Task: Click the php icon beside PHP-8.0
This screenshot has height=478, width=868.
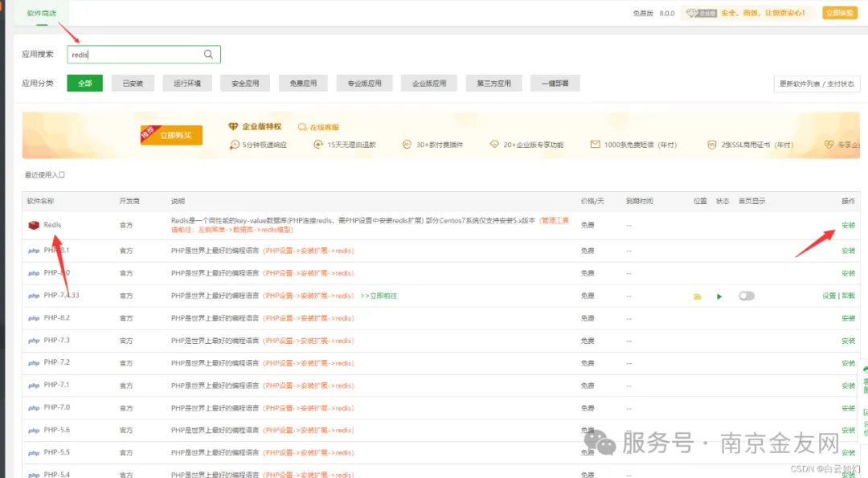Action: [x=34, y=273]
